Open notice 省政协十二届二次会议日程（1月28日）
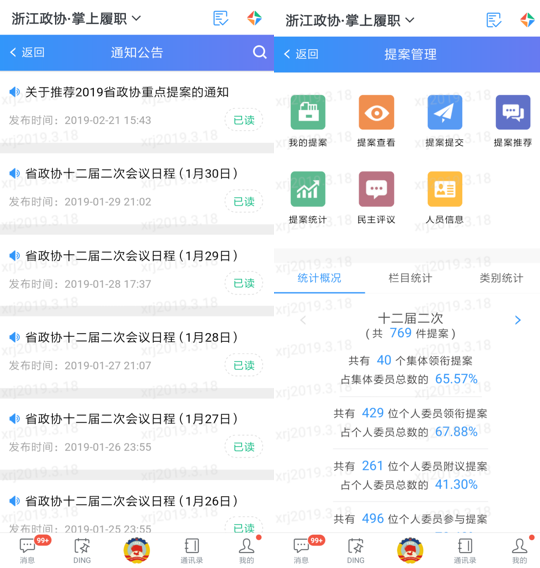 click(x=137, y=351)
